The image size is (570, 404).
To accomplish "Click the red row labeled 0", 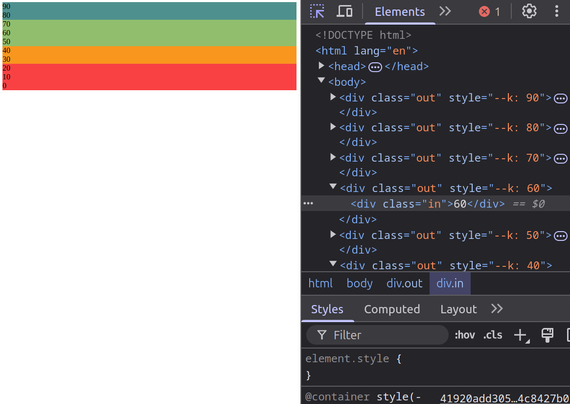I will [x=149, y=85].
